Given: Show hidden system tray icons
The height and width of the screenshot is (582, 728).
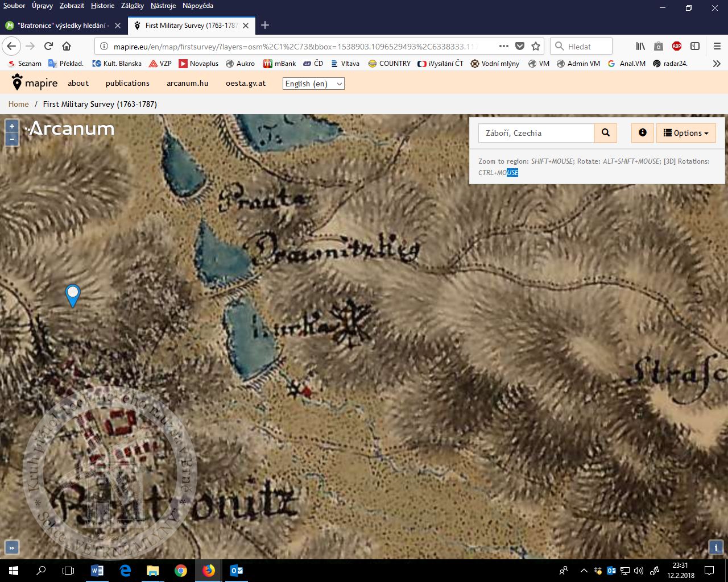Looking at the screenshot, I should [x=584, y=571].
